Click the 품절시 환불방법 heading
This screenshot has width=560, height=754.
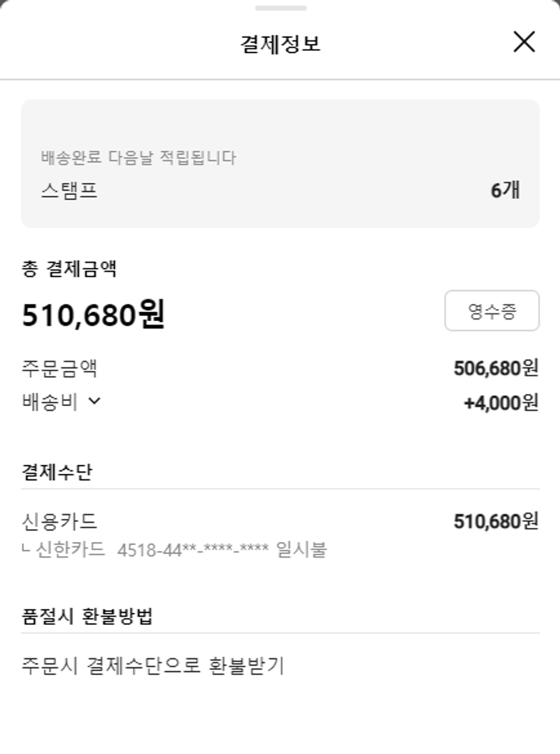click(x=87, y=617)
